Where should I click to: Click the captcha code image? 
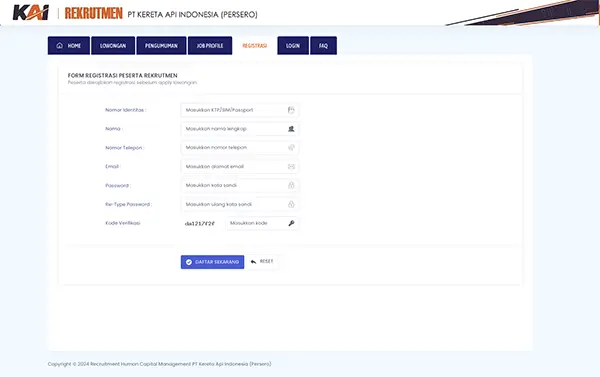click(x=200, y=224)
